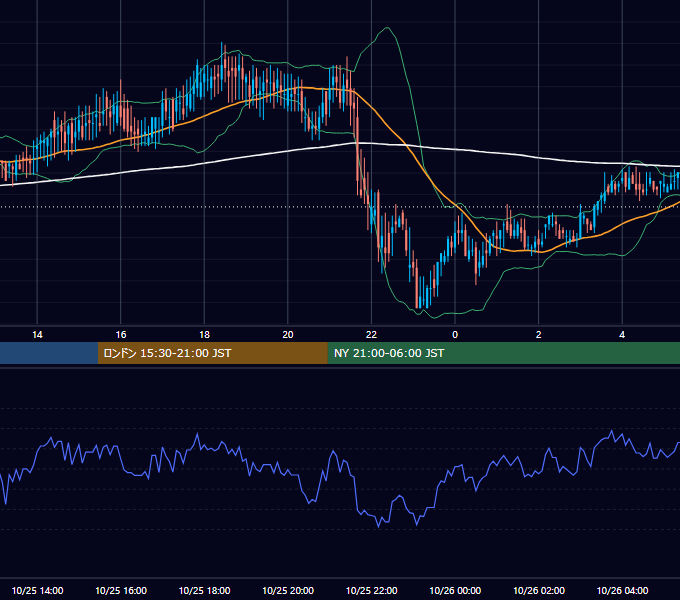Click the 10/26 02:00 date label
This screenshot has height=600, width=680.
point(539,590)
